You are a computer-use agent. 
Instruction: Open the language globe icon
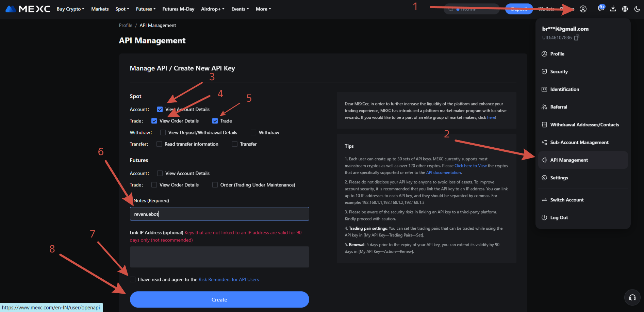[x=625, y=9]
